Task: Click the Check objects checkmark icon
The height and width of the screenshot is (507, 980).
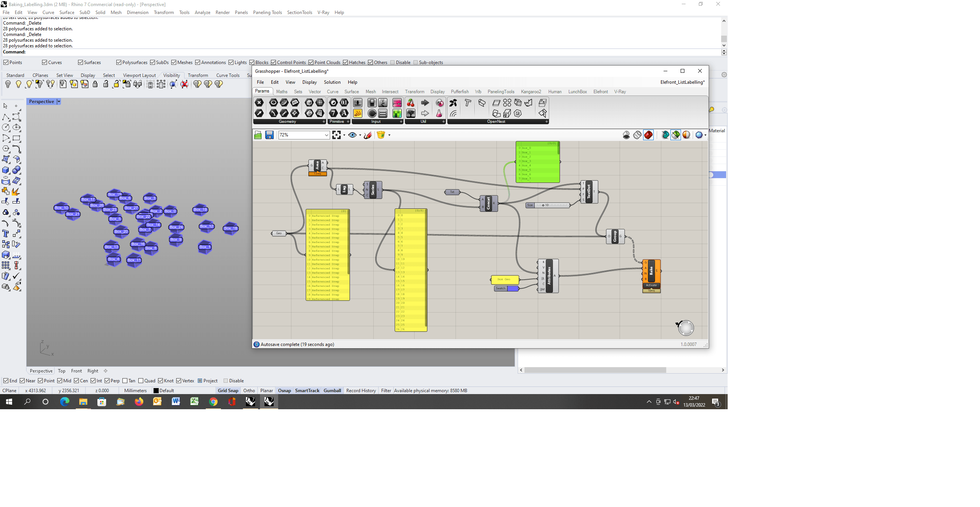Action: pyautogui.click(x=16, y=276)
